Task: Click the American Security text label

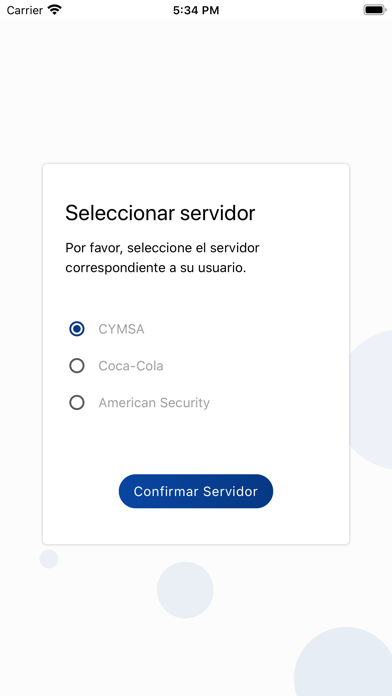Action: point(154,403)
